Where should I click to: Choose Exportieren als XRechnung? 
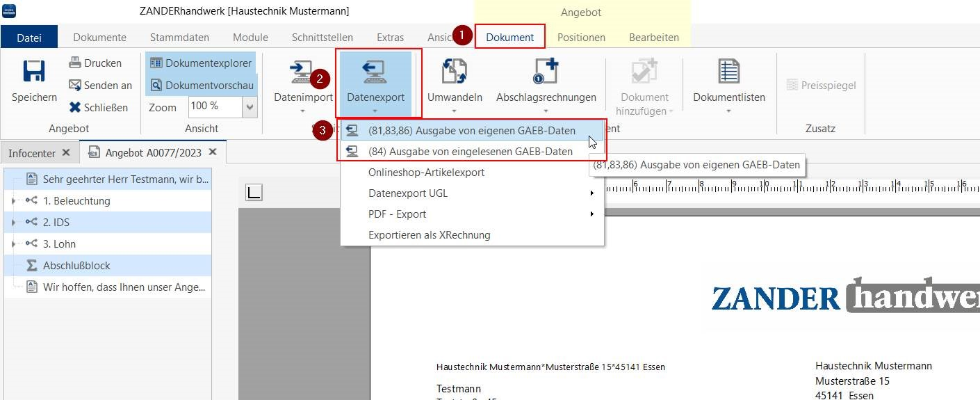click(x=429, y=235)
